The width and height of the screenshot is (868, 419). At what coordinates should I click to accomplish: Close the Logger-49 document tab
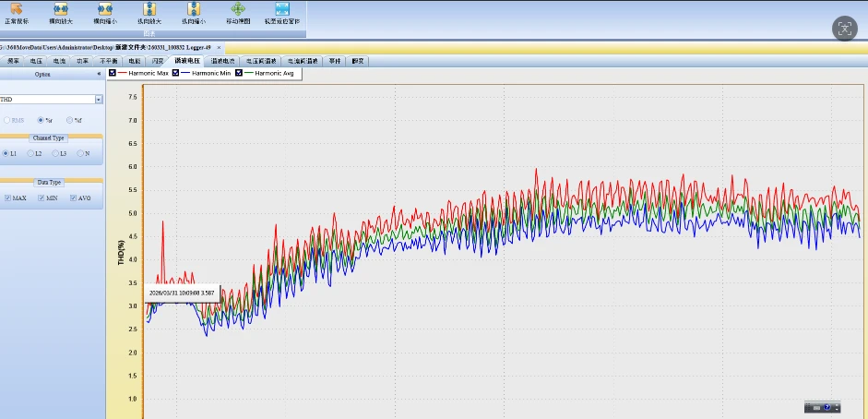pyautogui.click(x=219, y=48)
